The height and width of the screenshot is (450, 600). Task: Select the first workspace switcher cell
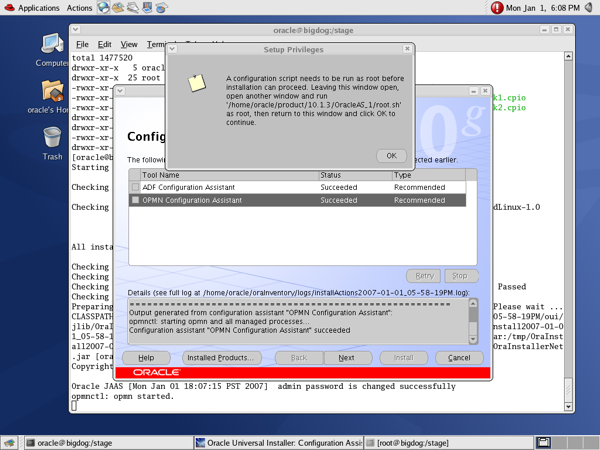point(543,443)
